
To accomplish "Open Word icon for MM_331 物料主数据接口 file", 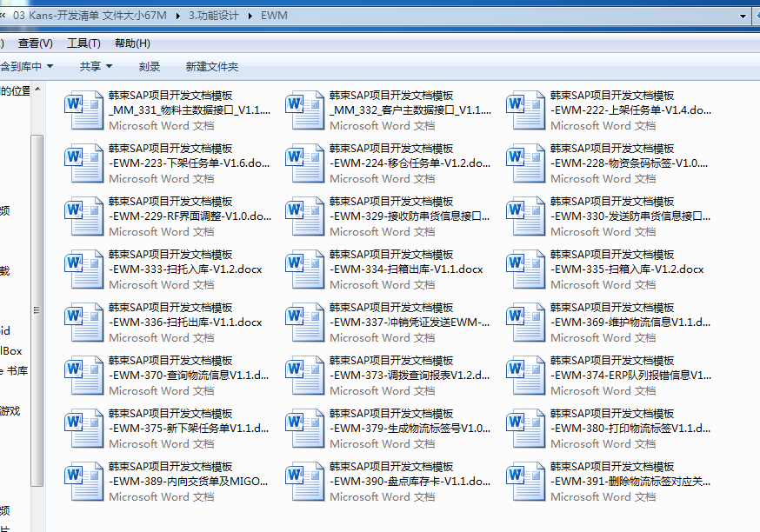I will [x=83, y=110].
